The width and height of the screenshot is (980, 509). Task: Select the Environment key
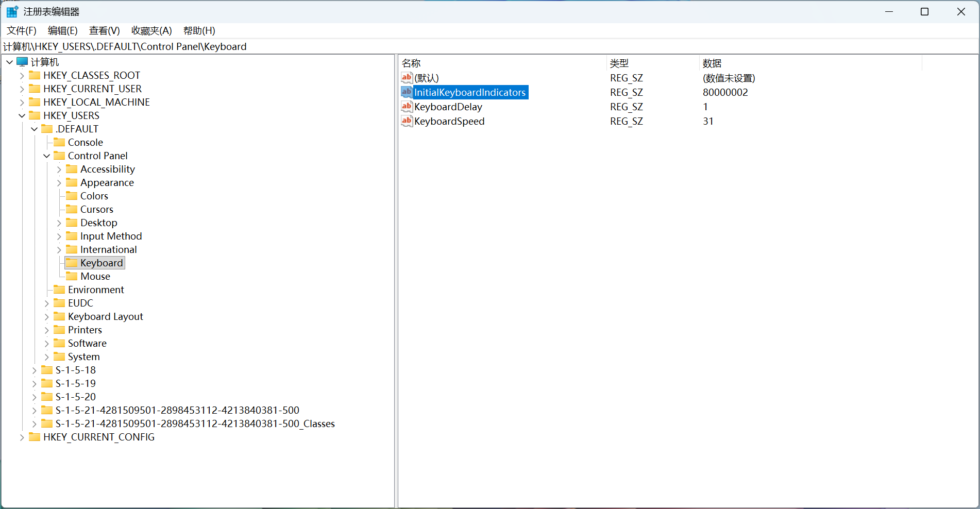(96, 290)
